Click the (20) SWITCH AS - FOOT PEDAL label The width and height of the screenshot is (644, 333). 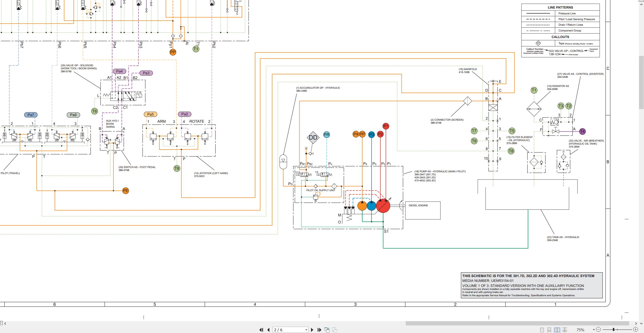(137, 167)
